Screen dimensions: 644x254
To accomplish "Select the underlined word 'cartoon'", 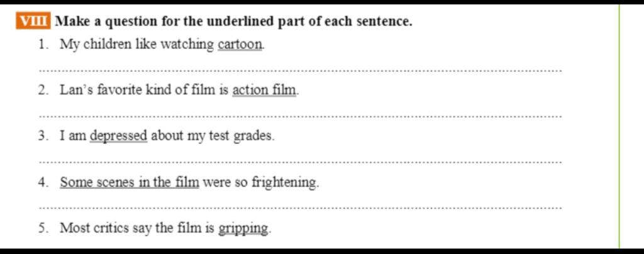I will point(240,44).
